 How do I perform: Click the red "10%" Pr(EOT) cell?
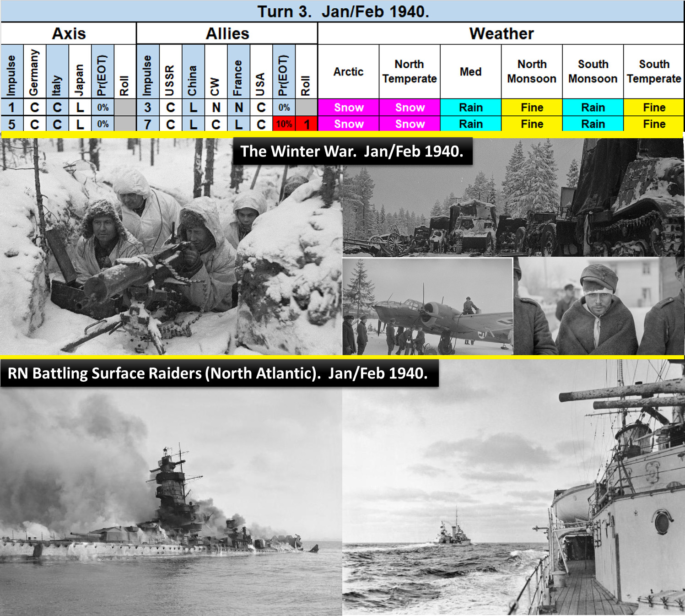tap(284, 124)
